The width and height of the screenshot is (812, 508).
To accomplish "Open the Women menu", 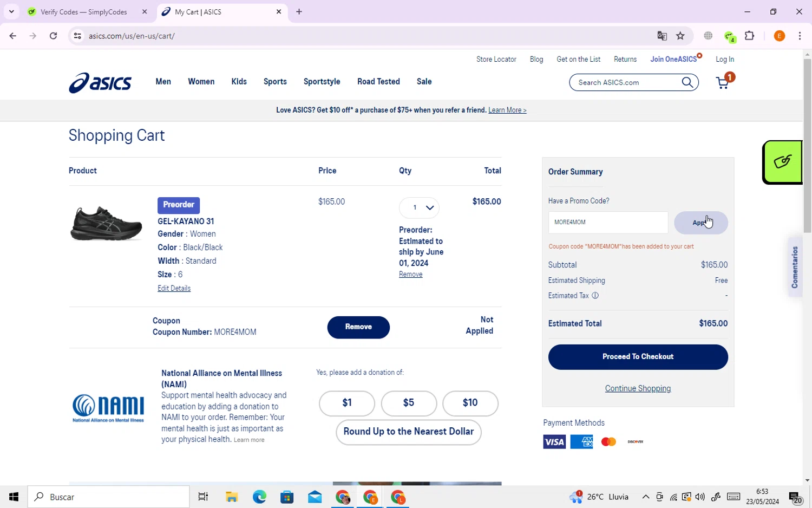I will pyautogui.click(x=201, y=82).
